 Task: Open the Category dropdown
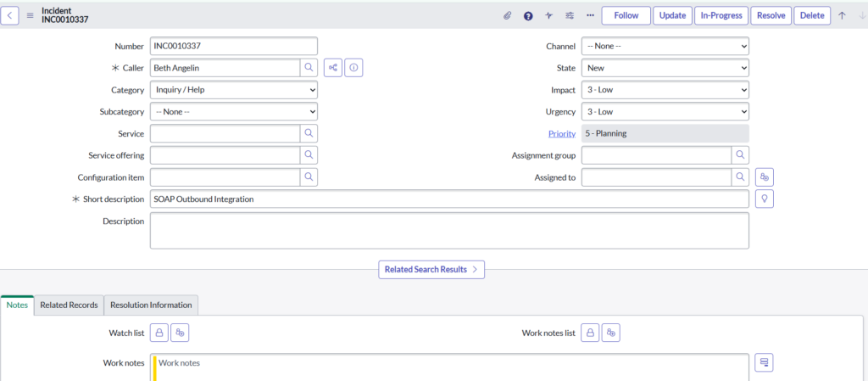234,89
